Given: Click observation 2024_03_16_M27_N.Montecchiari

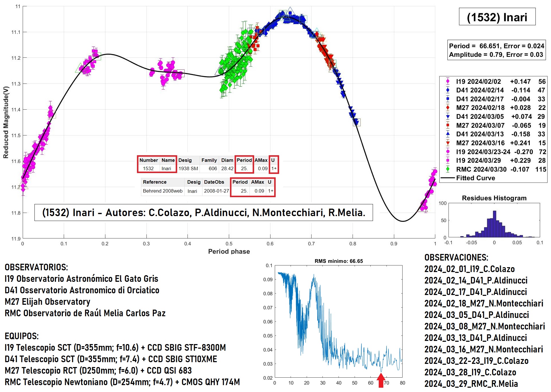Looking at the screenshot, I should (484, 349).
